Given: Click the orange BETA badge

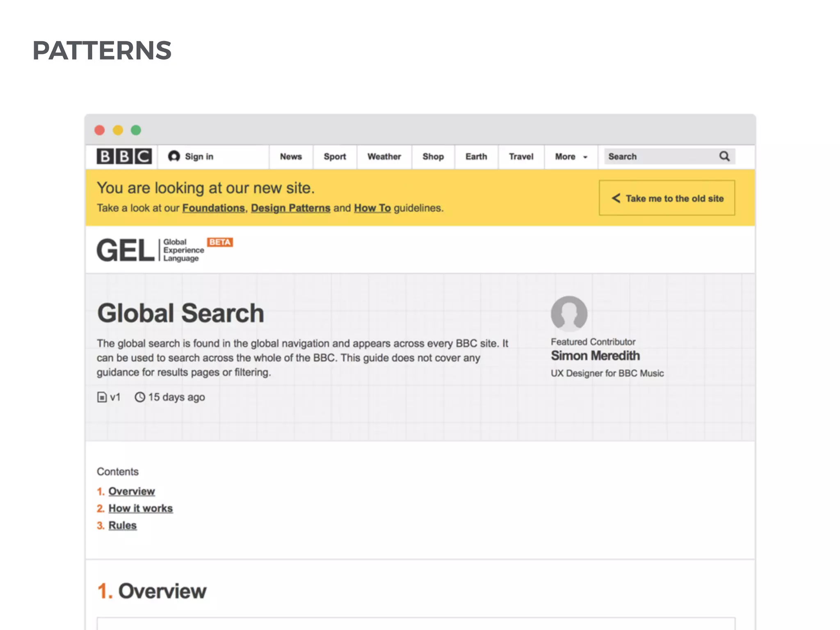Looking at the screenshot, I should [220, 242].
